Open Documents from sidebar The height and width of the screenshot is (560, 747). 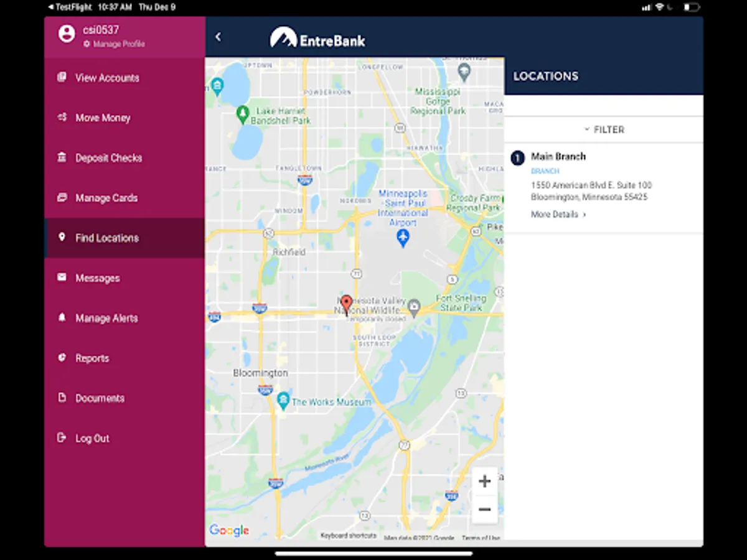click(125, 398)
